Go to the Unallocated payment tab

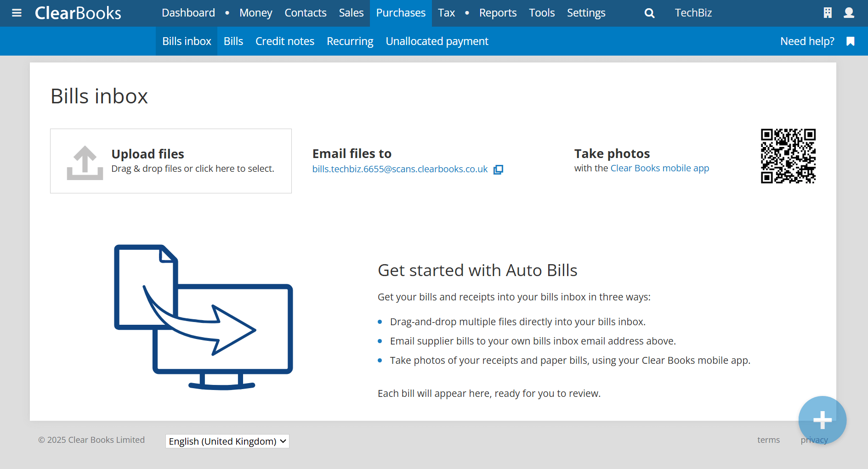tap(437, 41)
